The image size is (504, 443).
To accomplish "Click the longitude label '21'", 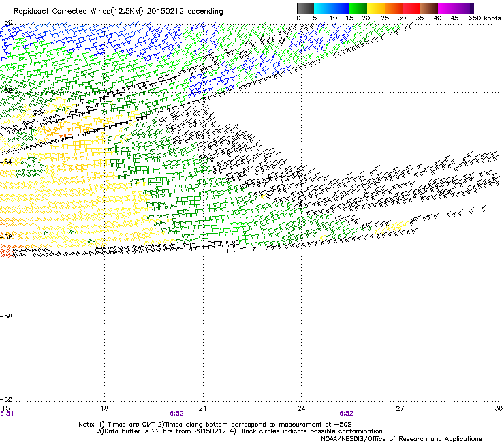I will [202, 408].
